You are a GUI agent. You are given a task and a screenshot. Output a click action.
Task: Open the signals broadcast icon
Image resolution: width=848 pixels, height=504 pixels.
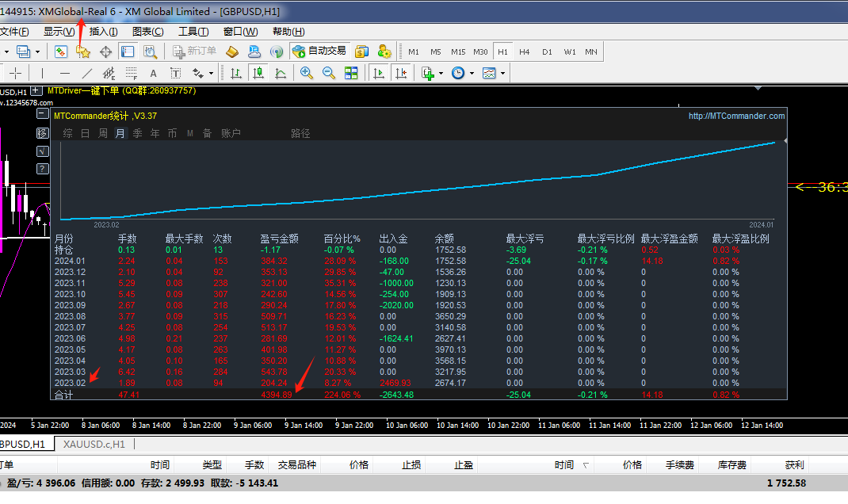[x=277, y=52]
